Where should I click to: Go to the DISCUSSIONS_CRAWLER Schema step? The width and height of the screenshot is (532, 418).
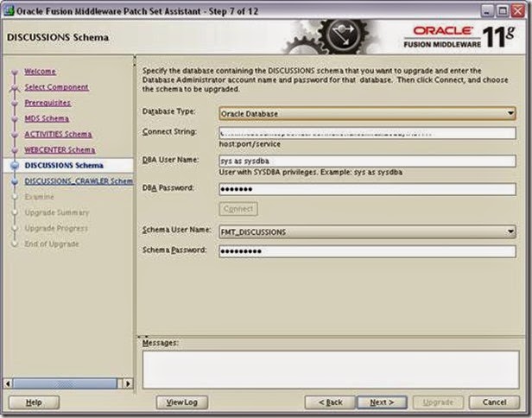coord(79,181)
